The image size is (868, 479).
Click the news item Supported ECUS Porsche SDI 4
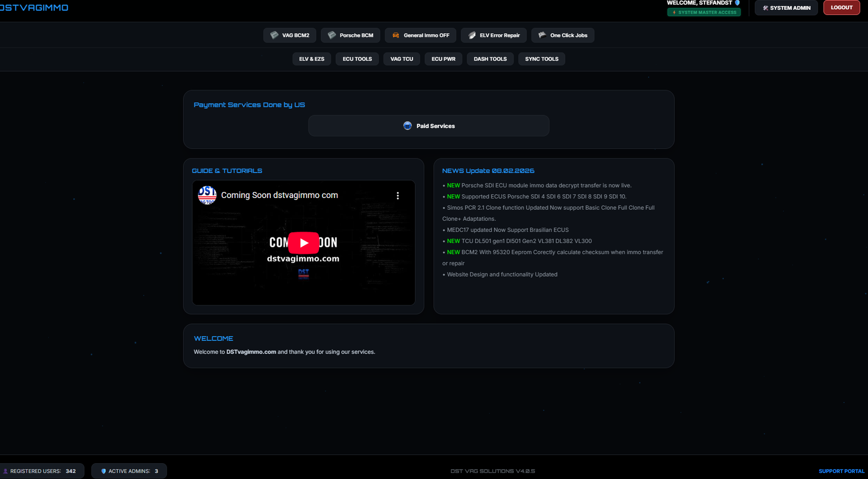[x=534, y=197]
